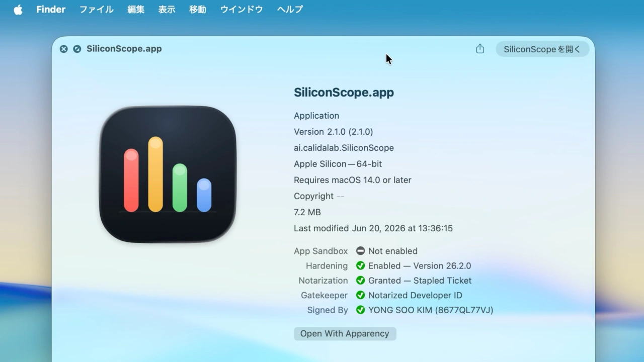
Task: Click the Requires macOS 14.0 or later text
Action: (353, 180)
